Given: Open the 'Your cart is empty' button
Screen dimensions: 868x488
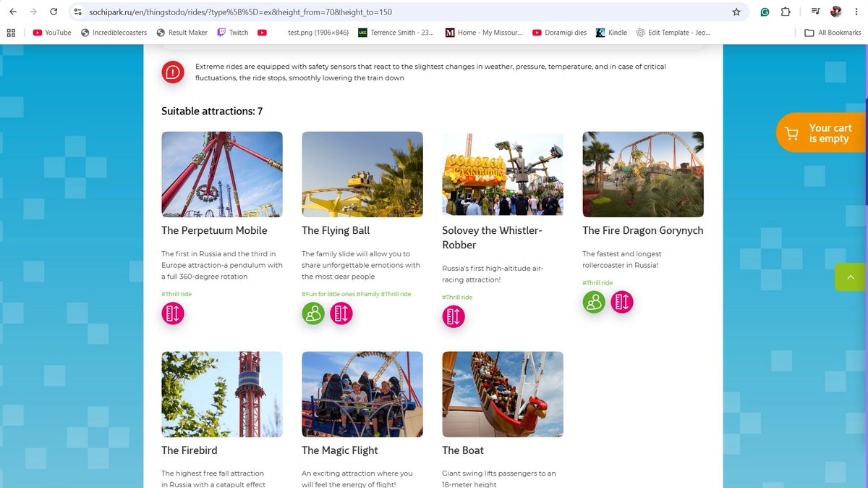Looking at the screenshot, I should 821,133.
